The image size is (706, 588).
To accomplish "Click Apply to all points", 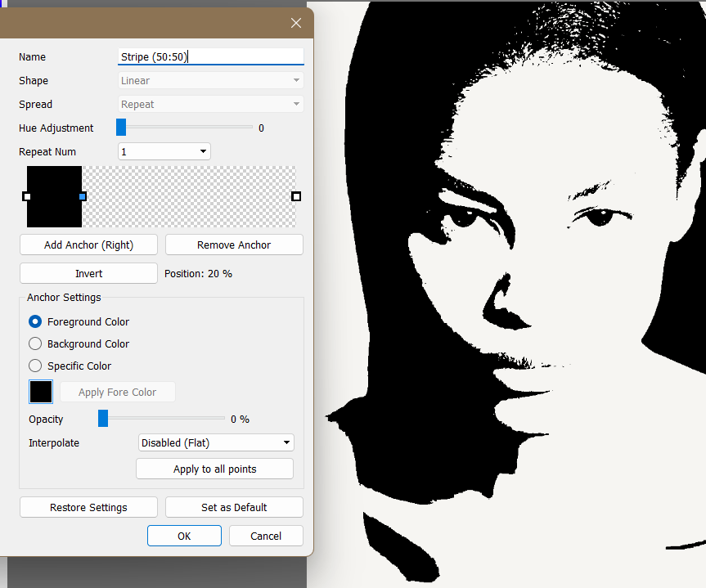I will click(215, 469).
